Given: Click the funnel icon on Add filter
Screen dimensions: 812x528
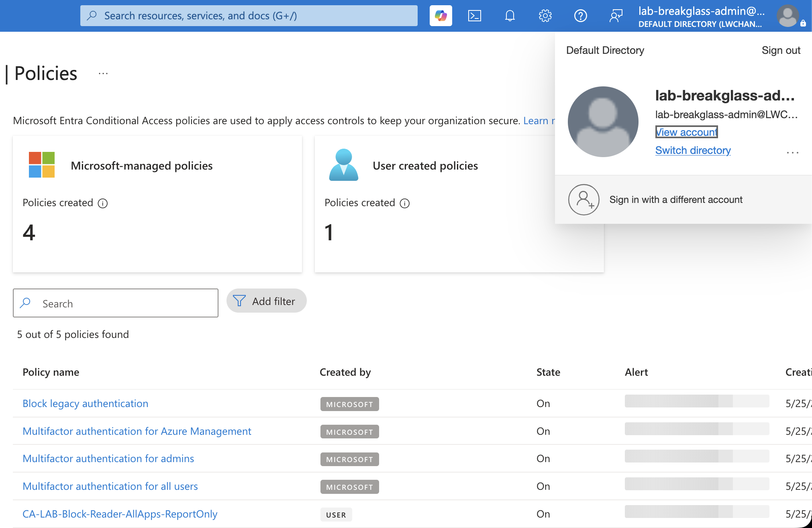Looking at the screenshot, I should [x=239, y=301].
